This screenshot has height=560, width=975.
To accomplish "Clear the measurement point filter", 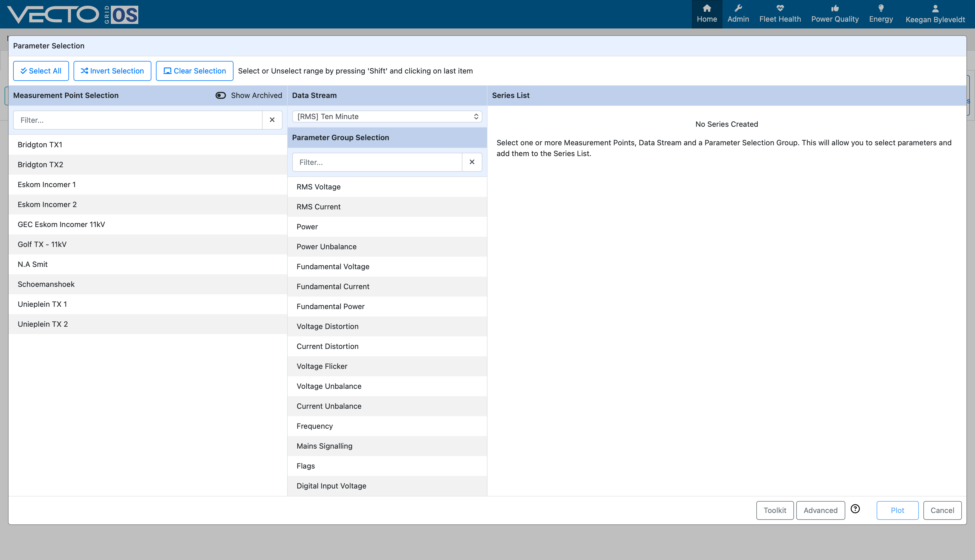I will click(272, 120).
